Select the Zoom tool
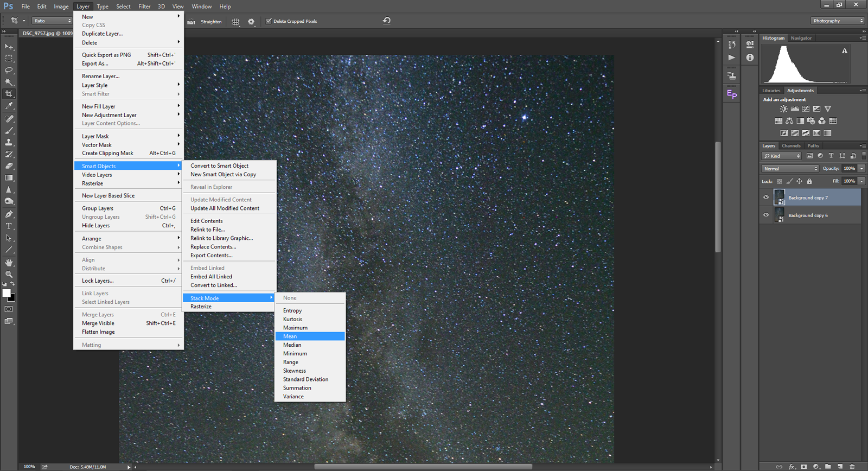Viewport: 868px width, 471px height. [x=9, y=275]
